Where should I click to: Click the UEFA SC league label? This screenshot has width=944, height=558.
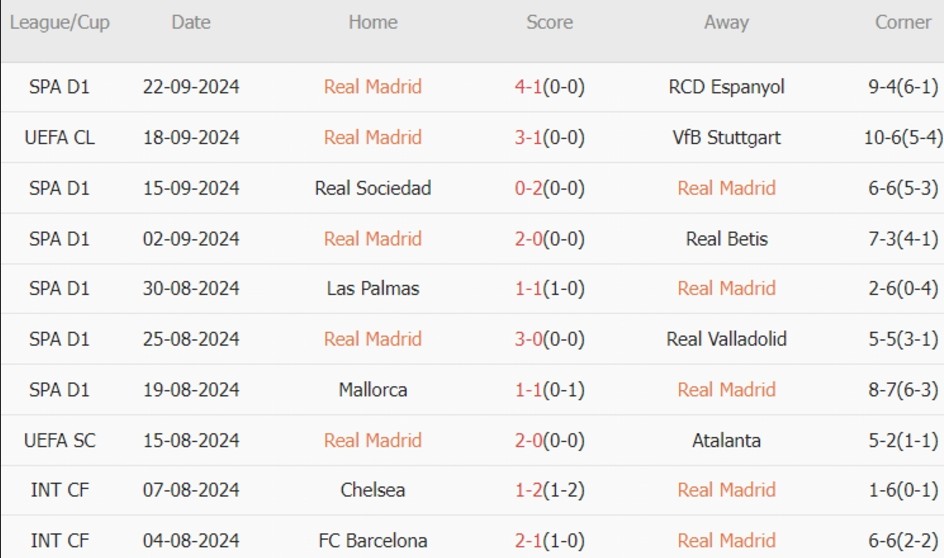pyautogui.click(x=59, y=440)
